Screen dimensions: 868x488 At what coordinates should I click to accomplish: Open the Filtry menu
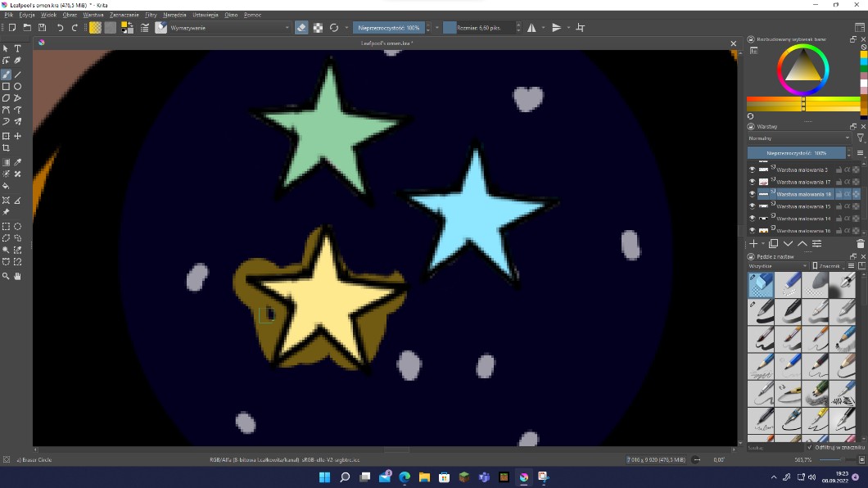[x=151, y=15]
